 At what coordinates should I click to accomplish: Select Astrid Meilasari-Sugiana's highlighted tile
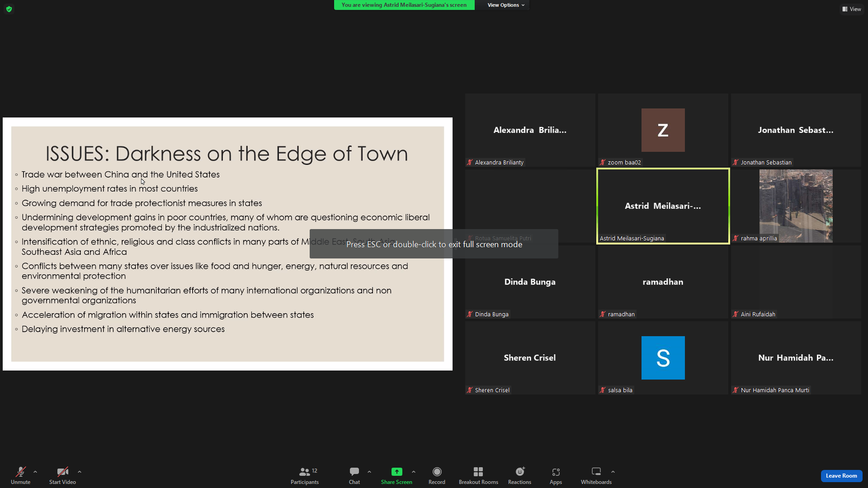click(x=663, y=206)
